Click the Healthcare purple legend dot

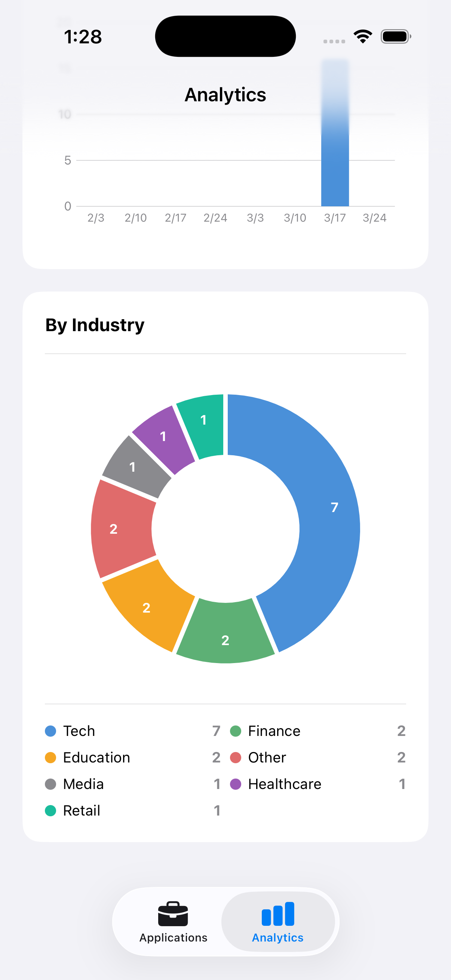coord(236,785)
